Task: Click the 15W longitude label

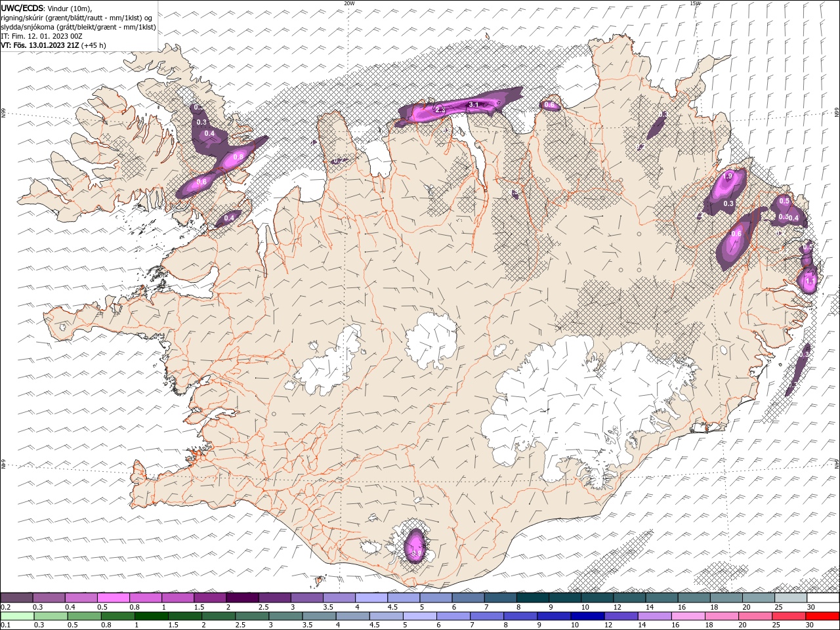Action: pos(695,3)
